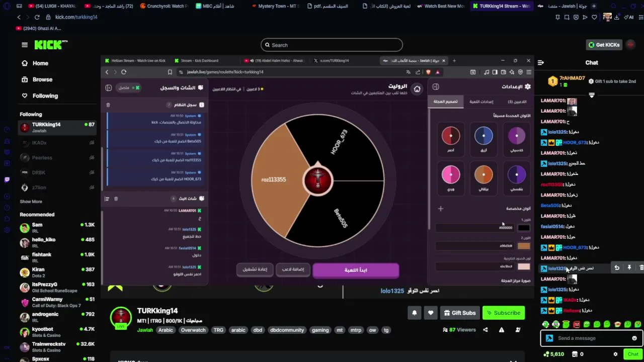This screenshot has height=362, width=644.
Task: Clear stream chat with trash icon
Action: click(116, 199)
